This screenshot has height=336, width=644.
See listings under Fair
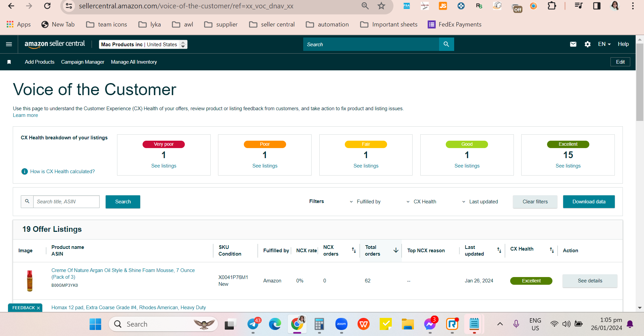(x=366, y=166)
